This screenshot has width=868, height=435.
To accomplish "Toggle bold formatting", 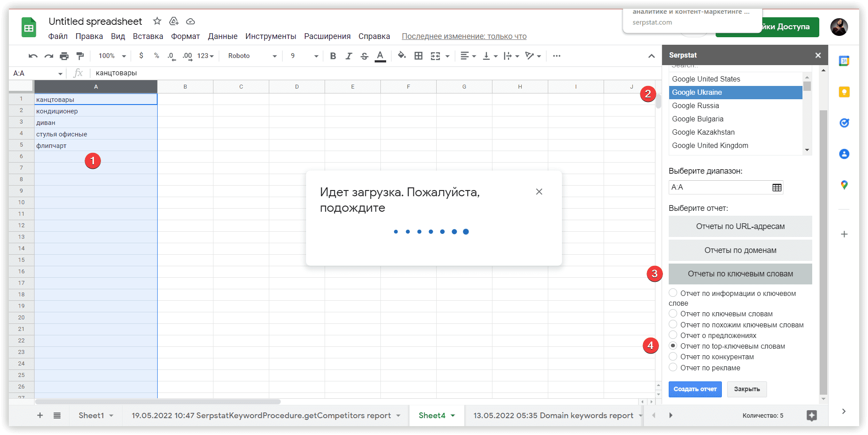I will (333, 56).
